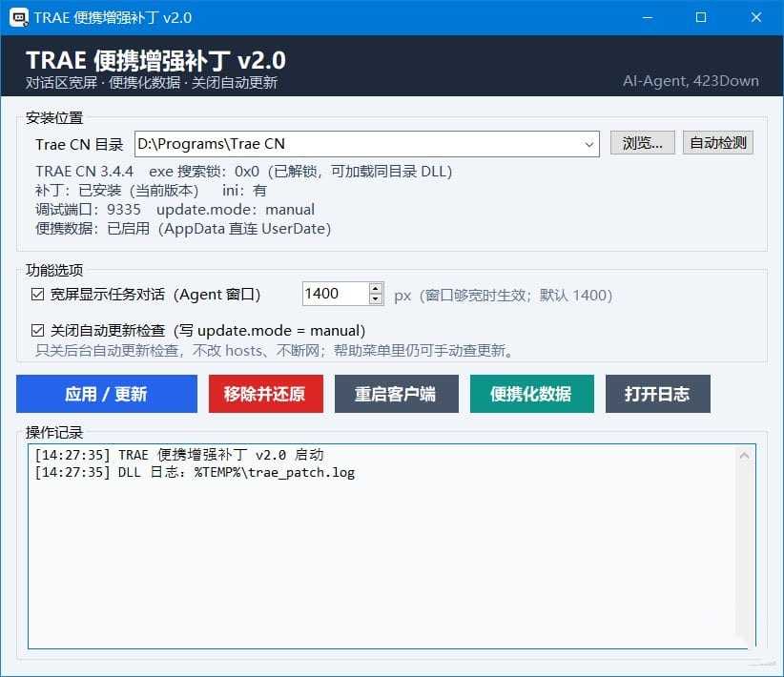Click the 浏览... browse button
This screenshot has width=784, height=677.
pyautogui.click(x=643, y=143)
